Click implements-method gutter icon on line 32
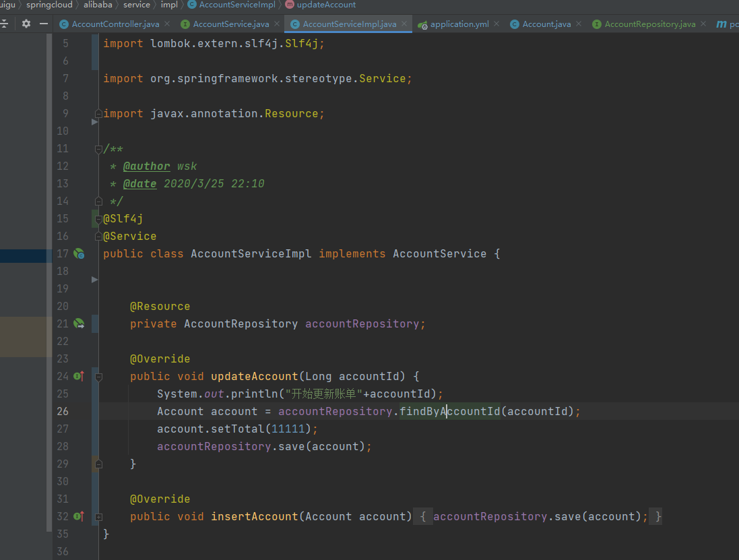739x560 pixels. click(79, 516)
